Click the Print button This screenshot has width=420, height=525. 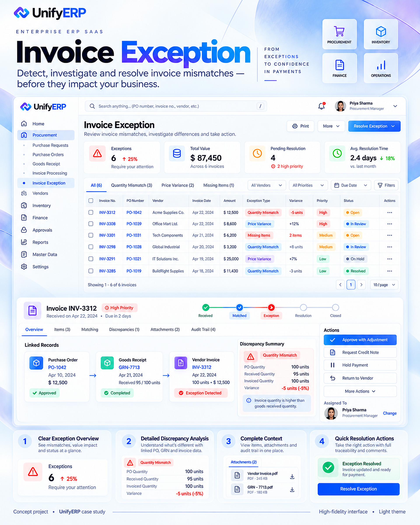pyautogui.click(x=301, y=126)
